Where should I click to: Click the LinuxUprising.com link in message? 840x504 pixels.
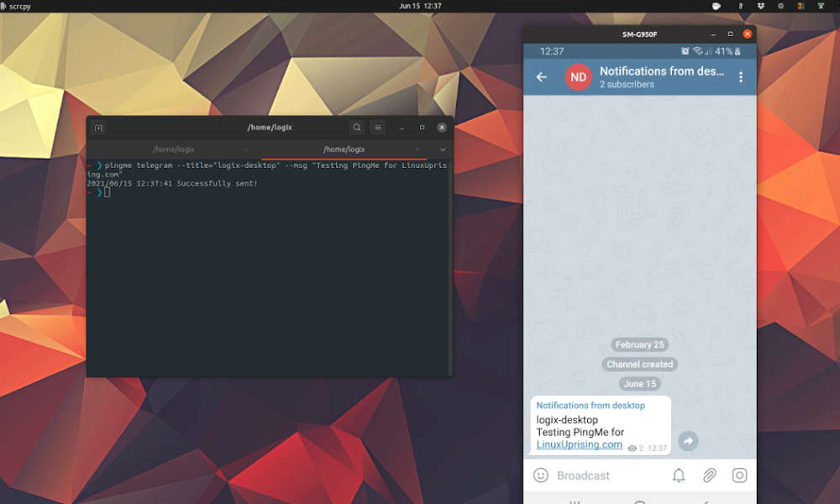579,444
